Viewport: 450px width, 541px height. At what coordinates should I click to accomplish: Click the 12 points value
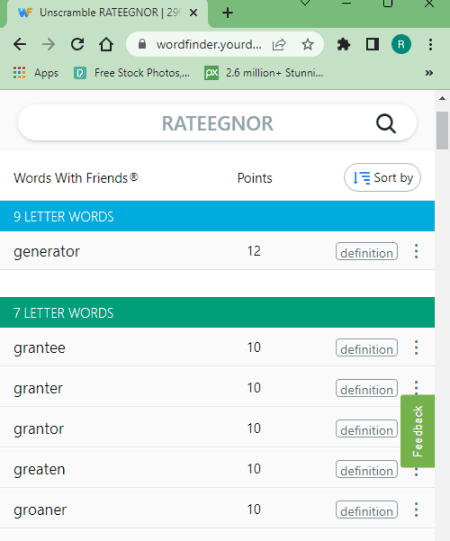pos(254,251)
